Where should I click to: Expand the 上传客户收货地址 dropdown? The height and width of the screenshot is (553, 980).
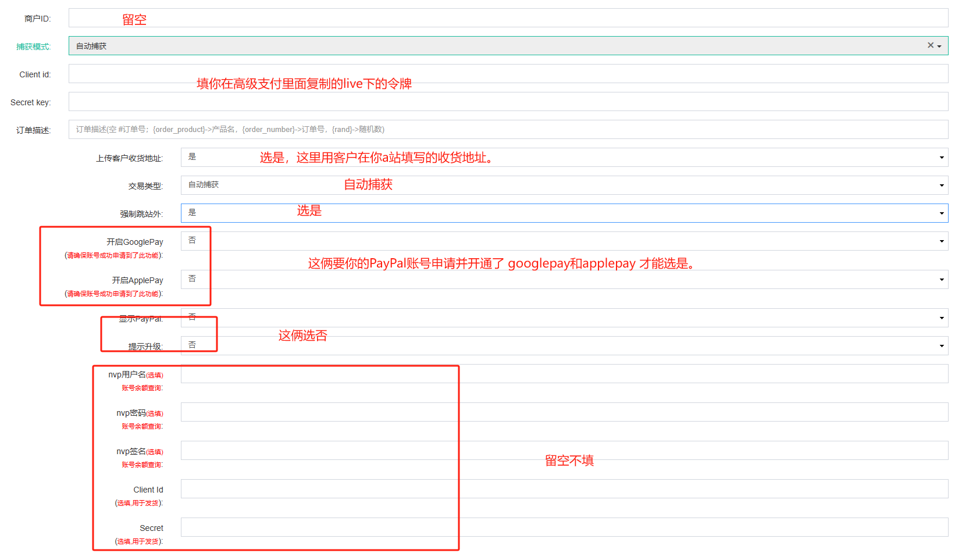coord(564,158)
